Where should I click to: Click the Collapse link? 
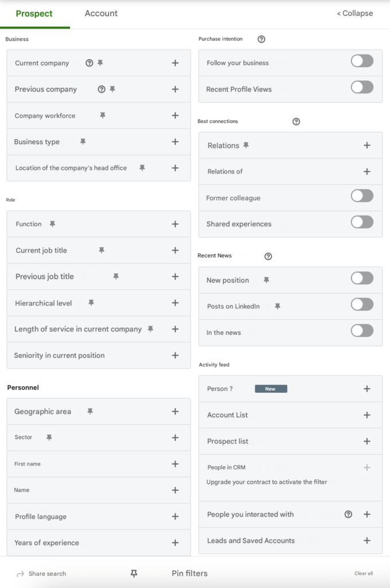coord(354,13)
